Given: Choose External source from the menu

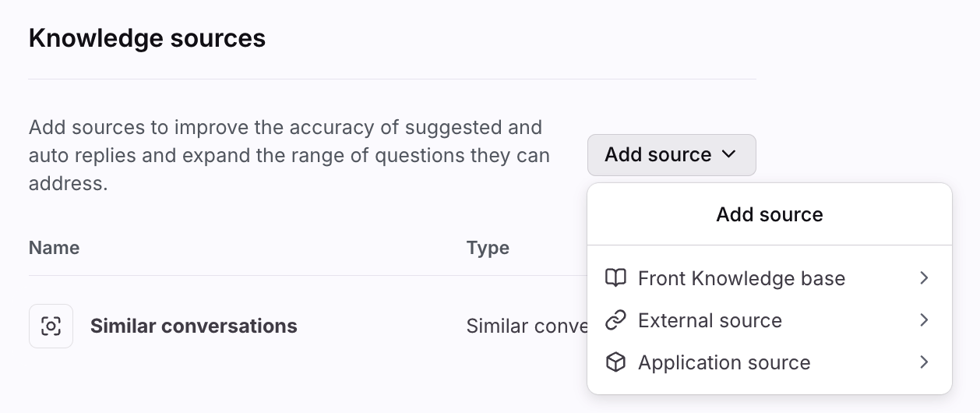Looking at the screenshot, I should pyautogui.click(x=710, y=320).
